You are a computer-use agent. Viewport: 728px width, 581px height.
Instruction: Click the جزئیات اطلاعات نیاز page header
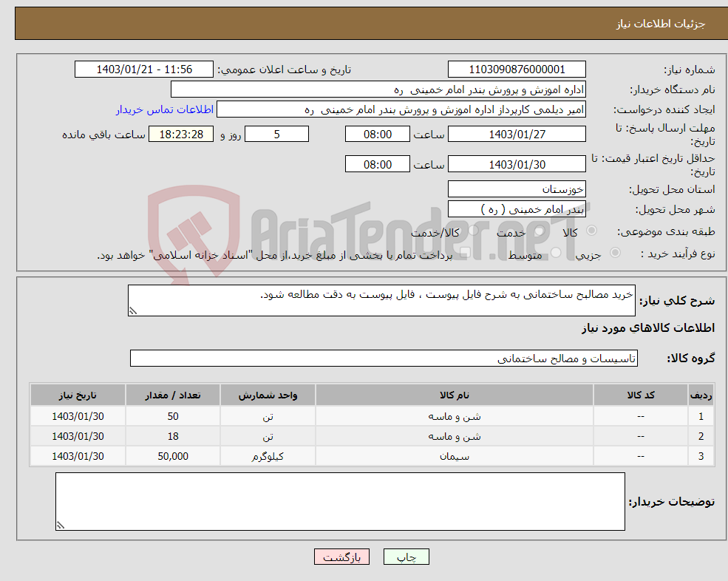coord(661,24)
